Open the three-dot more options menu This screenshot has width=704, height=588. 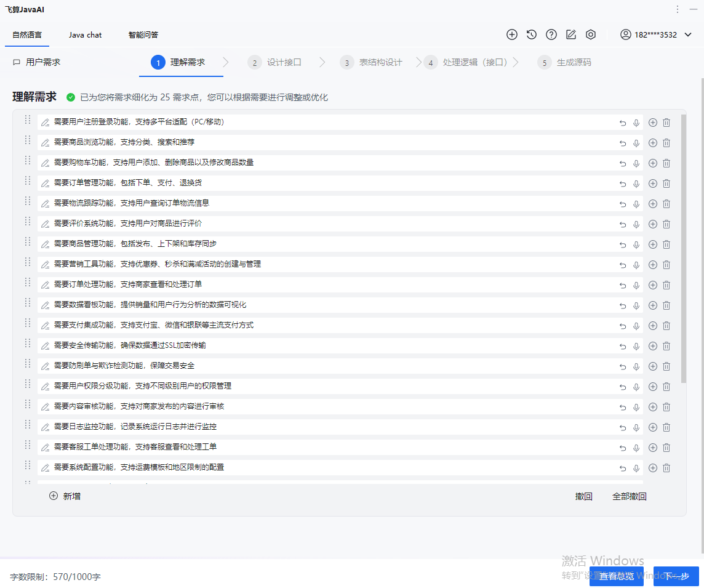[678, 9]
